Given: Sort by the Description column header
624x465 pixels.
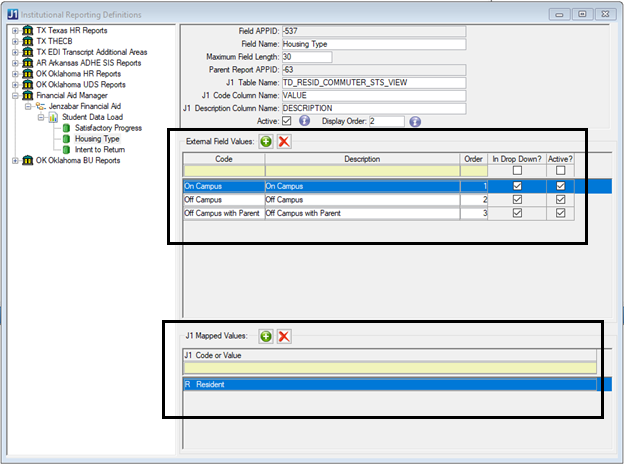Looking at the screenshot, I should point(362,158).
